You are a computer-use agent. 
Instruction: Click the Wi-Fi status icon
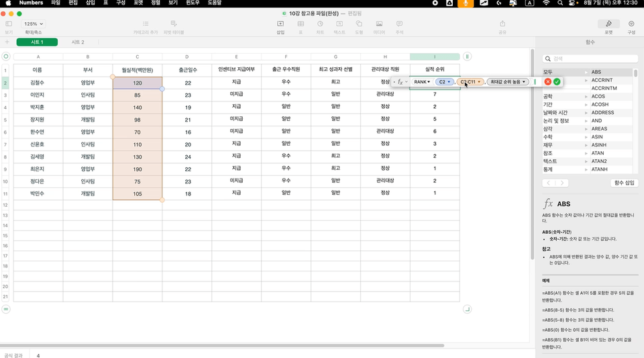(x=546, y=3)
